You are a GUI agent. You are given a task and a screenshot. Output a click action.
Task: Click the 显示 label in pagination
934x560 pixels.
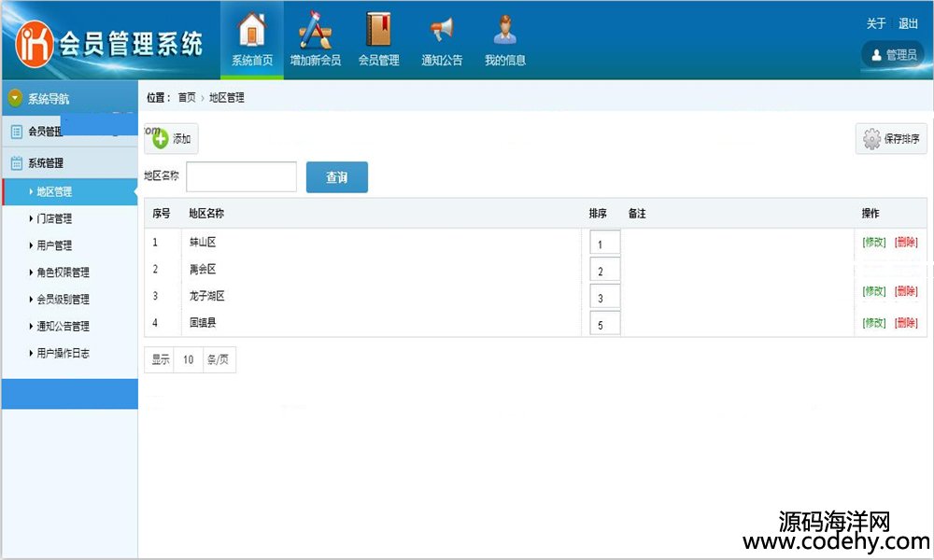[x=161, y=359]
